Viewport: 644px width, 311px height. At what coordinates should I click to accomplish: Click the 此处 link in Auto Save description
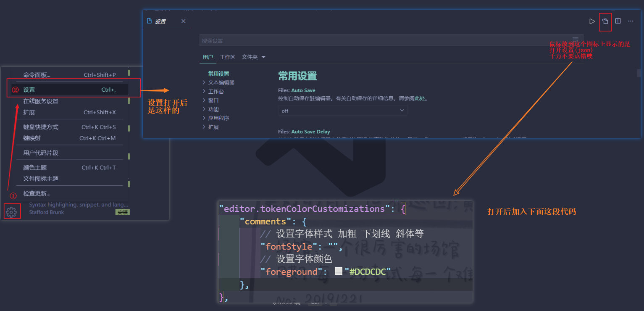(x=420, y=98)
